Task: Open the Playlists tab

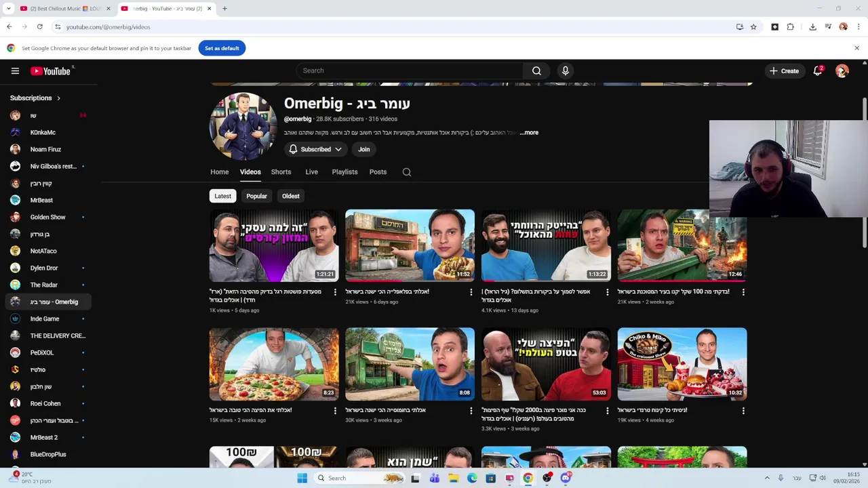Action: click(x=344, y=172)
